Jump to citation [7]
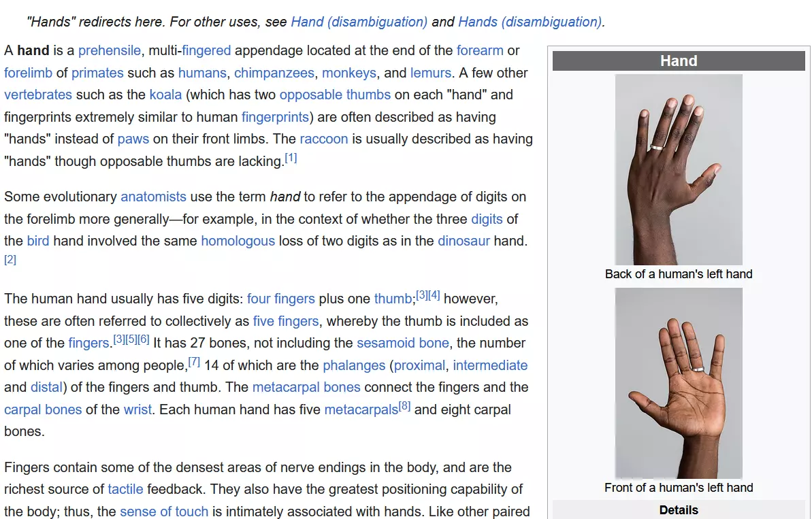Viewport: 812px width, 519px height. point(194,361)
